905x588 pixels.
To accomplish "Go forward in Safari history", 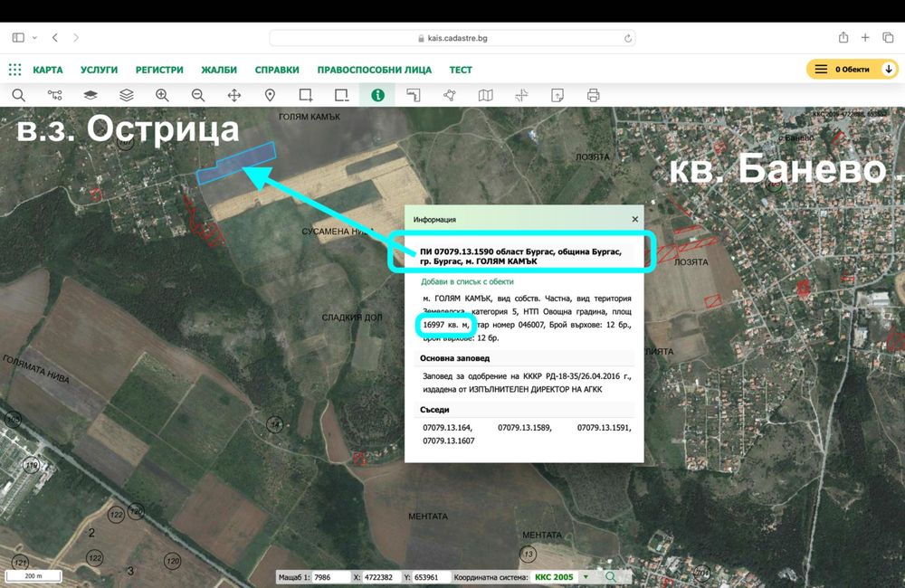I will tap(76, 37).
